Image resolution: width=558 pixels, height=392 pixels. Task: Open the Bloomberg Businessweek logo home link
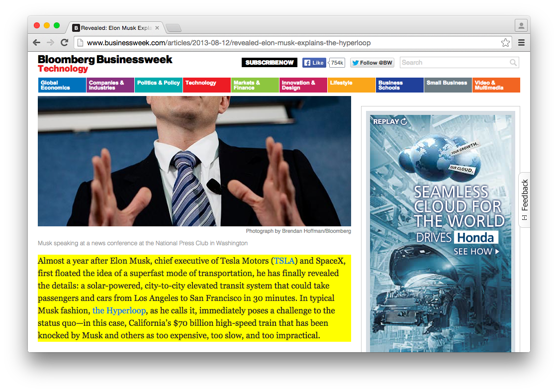pos(105,59)
